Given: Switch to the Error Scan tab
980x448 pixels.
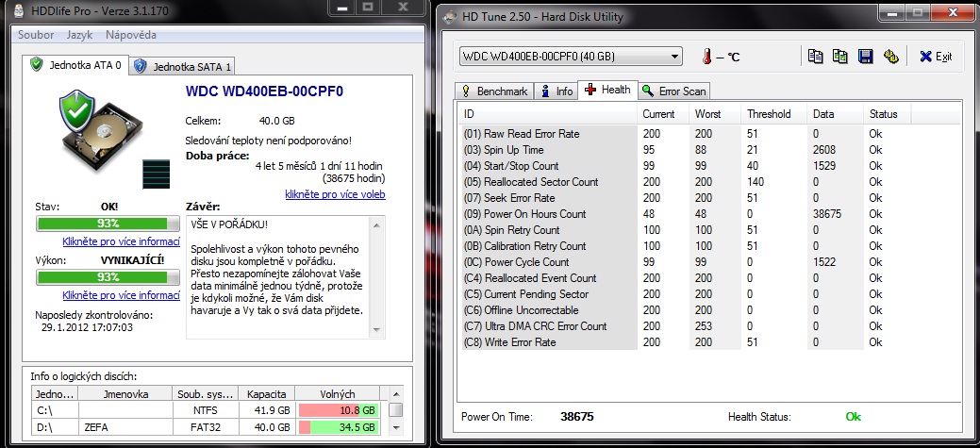Looking at the screenshot, I should tap(674, 91).
